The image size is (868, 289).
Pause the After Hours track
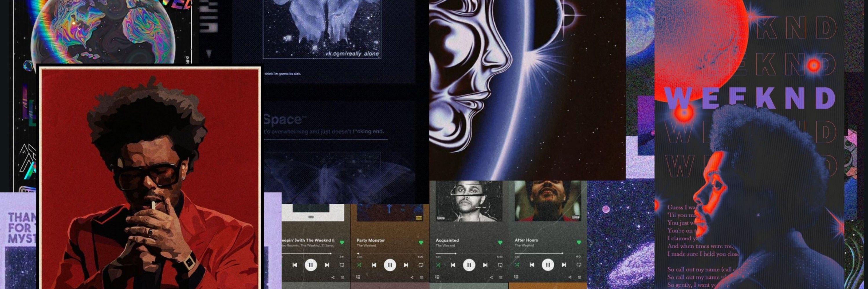click(548, 265)
